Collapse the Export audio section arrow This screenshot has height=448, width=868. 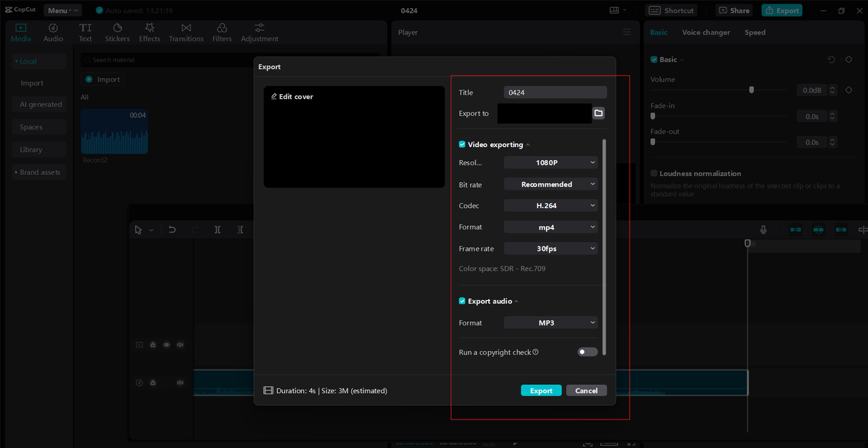(x=516, y=302)
